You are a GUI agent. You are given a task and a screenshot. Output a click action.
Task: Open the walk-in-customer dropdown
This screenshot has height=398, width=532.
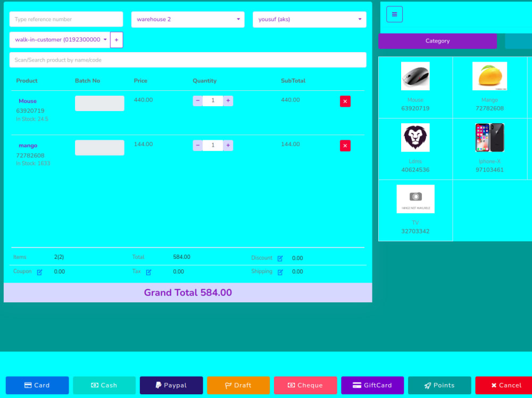point(60,39)
